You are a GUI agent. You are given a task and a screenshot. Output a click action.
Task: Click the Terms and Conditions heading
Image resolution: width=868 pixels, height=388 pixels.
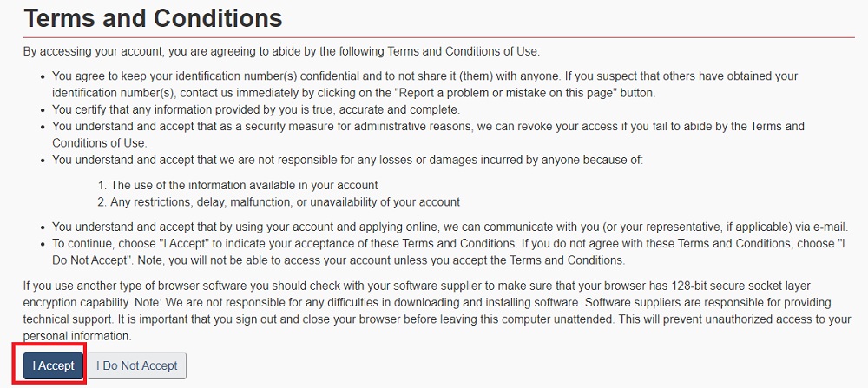153,19
